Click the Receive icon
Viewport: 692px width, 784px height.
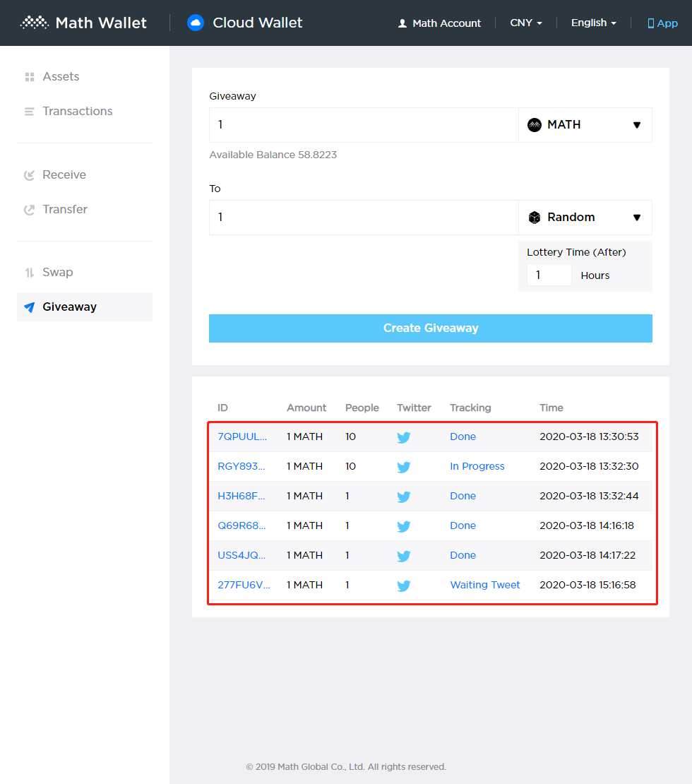pos(30,174)
